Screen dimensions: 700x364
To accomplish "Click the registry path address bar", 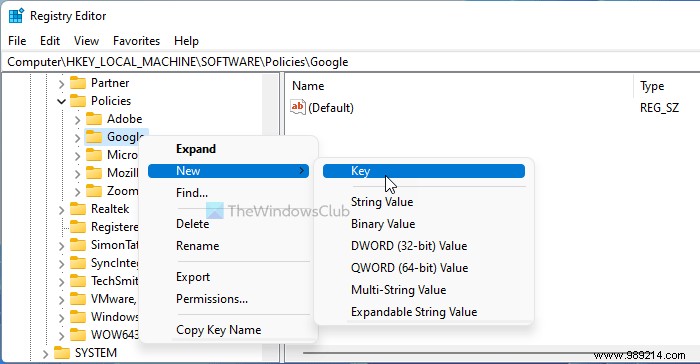I will (350, 62).
